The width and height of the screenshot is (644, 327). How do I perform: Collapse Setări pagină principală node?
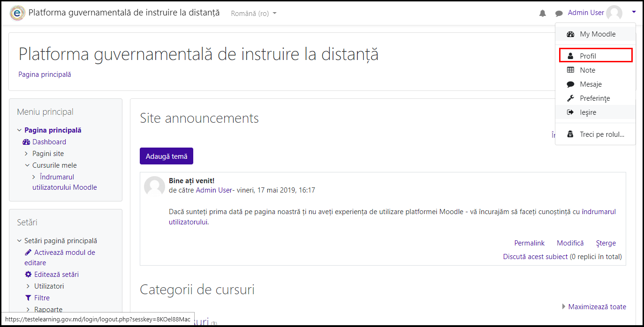tap(19, 241)
